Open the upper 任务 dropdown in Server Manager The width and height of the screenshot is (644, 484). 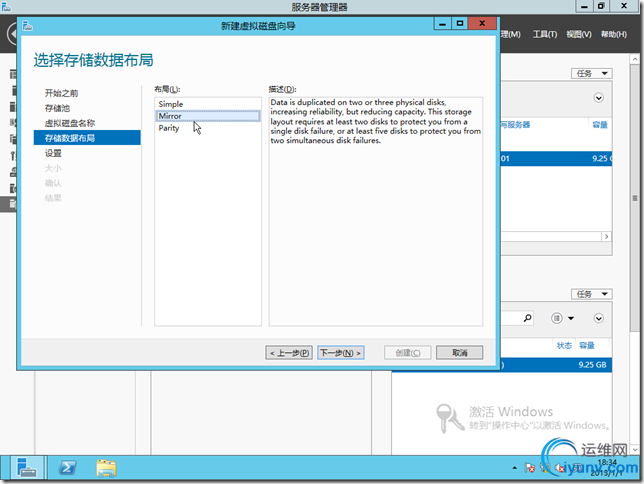coord(591,73)
